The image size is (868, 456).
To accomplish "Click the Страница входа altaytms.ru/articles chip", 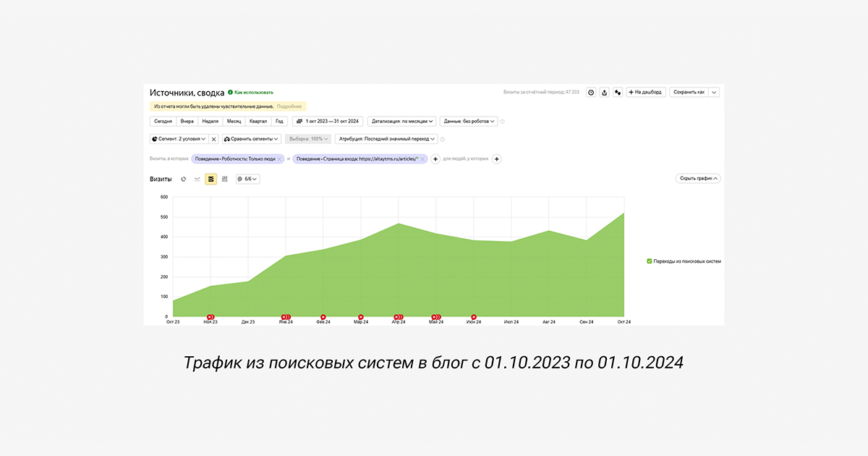I will tap(360, 159).
